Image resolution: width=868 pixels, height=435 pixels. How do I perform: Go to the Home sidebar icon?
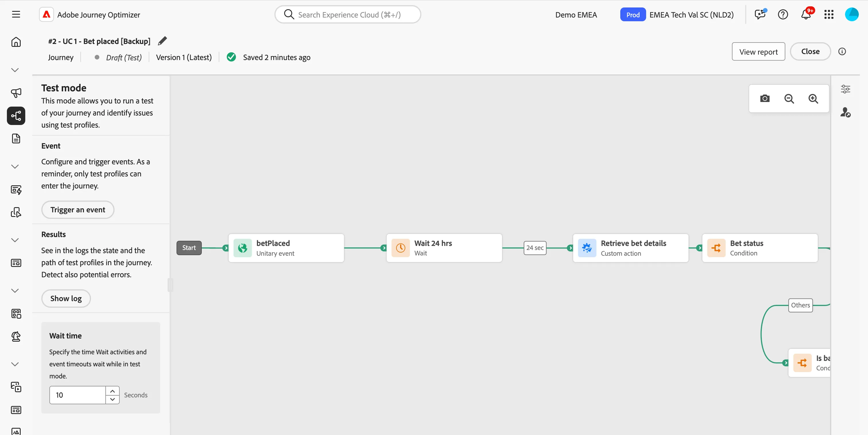pos(16,42)
